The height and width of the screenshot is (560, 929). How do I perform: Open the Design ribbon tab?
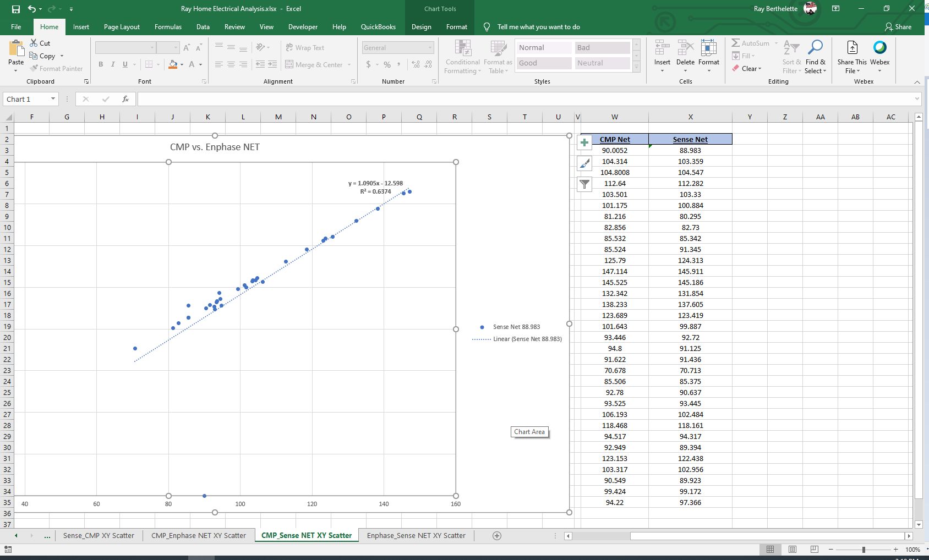tap(421, 27)
